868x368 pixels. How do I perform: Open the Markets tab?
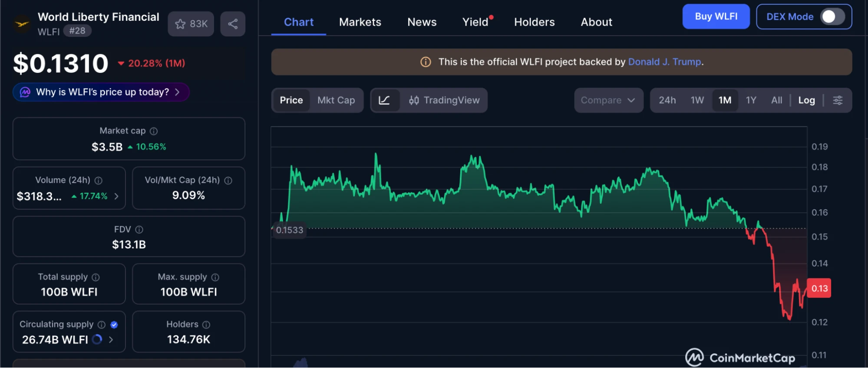pos(360,22)
